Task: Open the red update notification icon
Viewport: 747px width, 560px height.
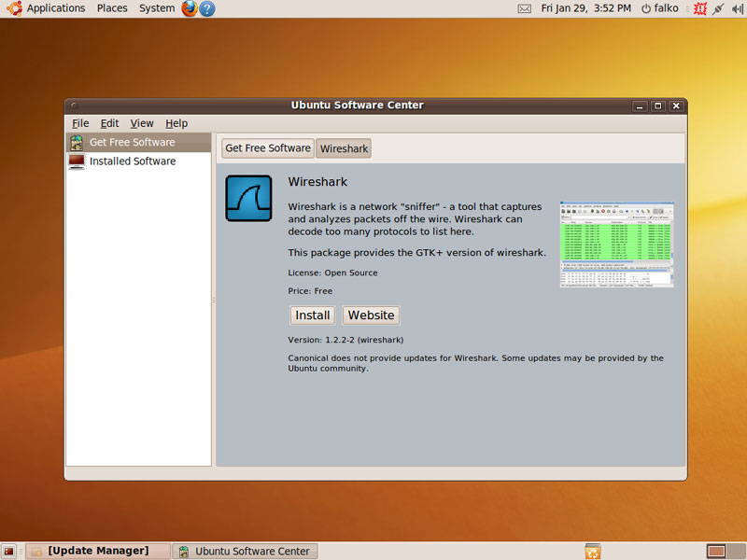Action: coord(699,8)
